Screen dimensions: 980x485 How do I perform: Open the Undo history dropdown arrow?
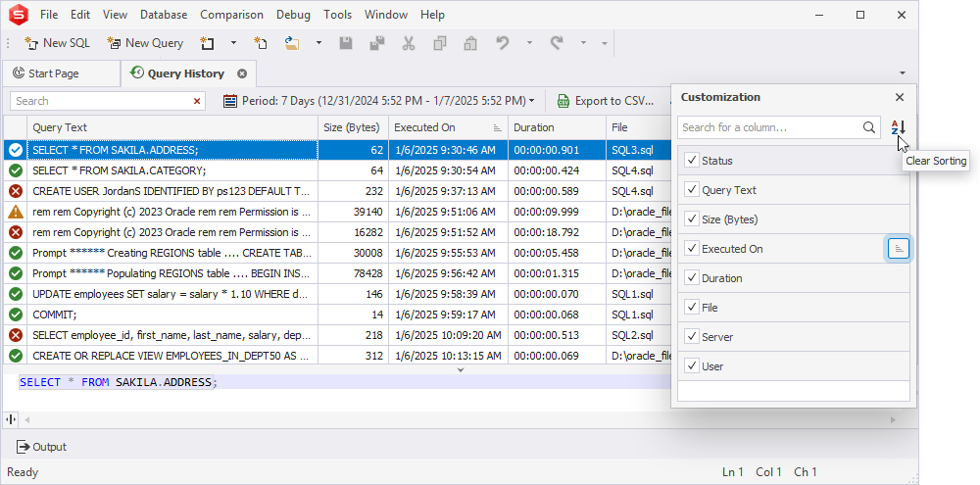click(x=529, y=43)
